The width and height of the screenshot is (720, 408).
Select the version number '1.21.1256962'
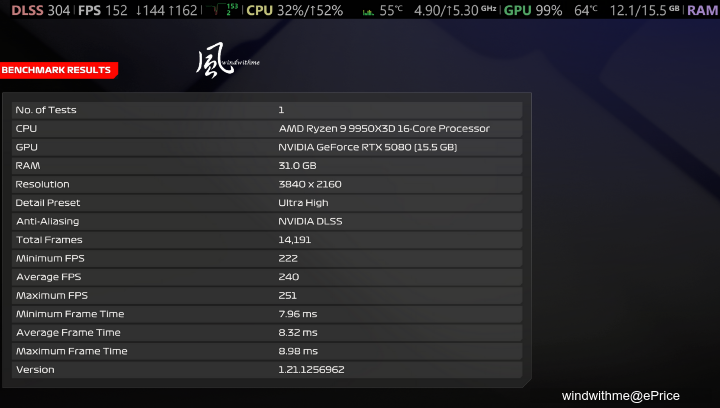pos(311,369)
